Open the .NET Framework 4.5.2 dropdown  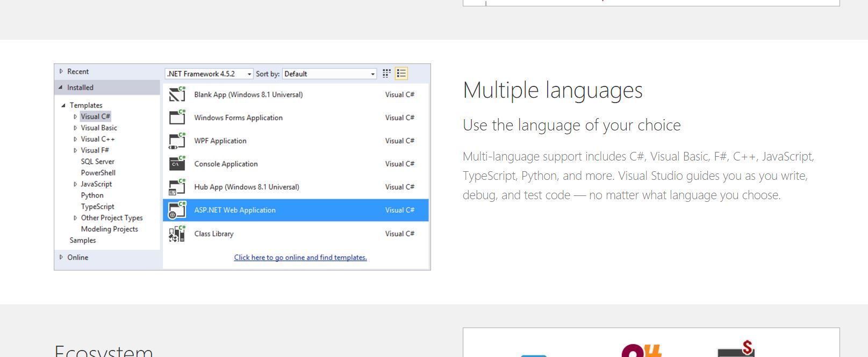pyautogui.click(x=209, y=74)
